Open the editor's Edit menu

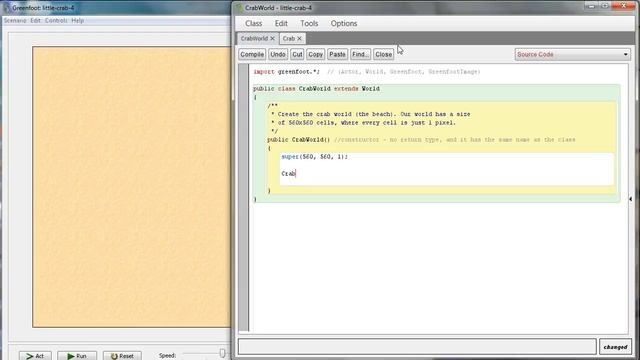click(281, 24)
